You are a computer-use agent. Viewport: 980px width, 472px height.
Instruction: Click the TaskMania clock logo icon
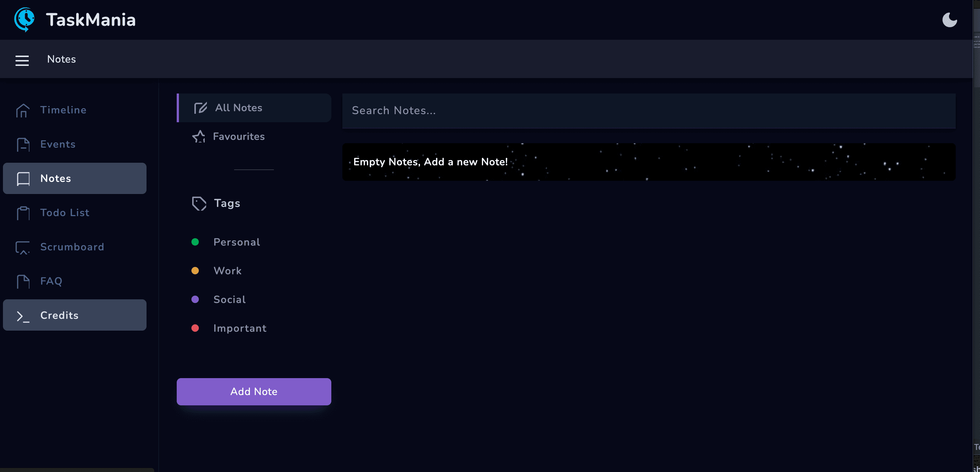coord(24,20)
